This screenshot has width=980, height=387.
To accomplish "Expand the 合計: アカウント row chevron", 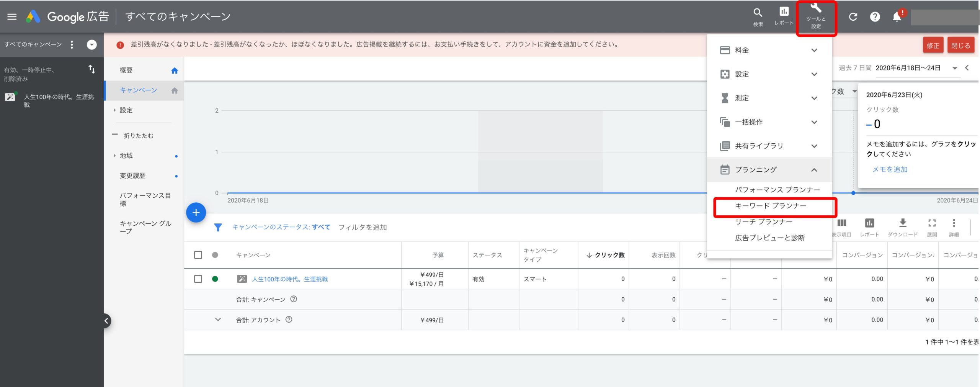I will (x=218, y=319).
